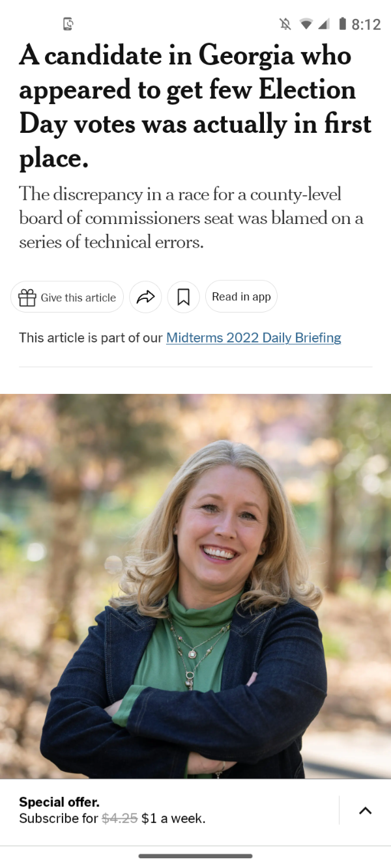Open the Midterms 2022 Daily Briefing link
This screenshot has width=391, height=868.
pyautogui.click(x=253, y=337)
